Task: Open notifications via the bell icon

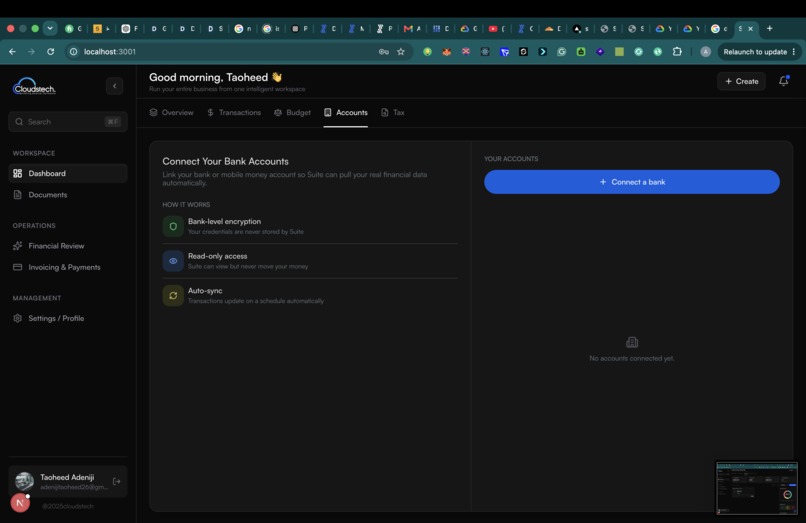Action: coord(783,81)
